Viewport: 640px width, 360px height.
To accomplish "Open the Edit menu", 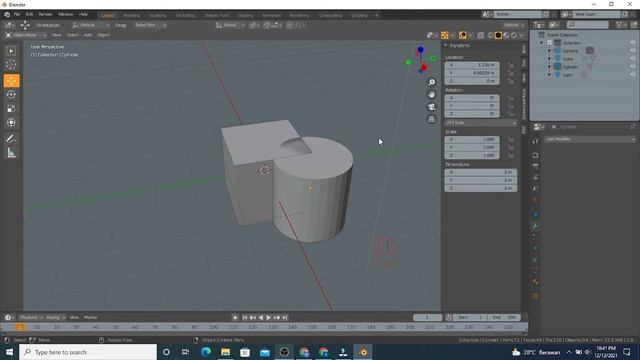I will pos(29,14).
